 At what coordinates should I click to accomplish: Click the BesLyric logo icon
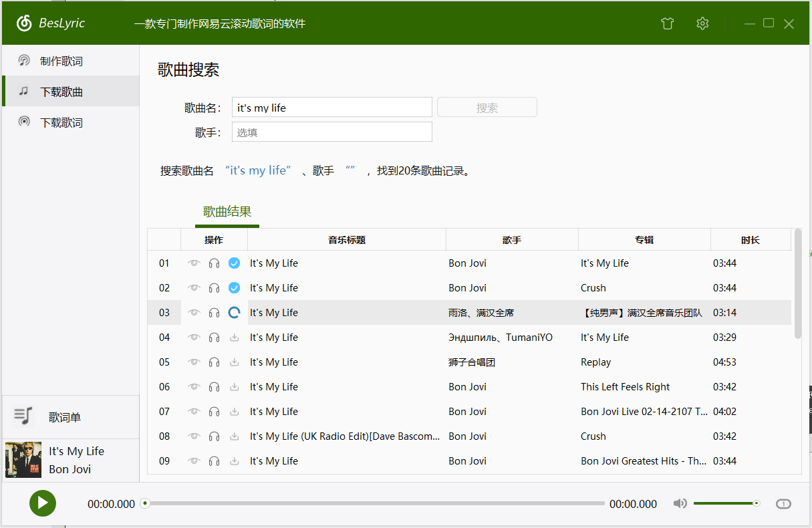coord(24,23)
